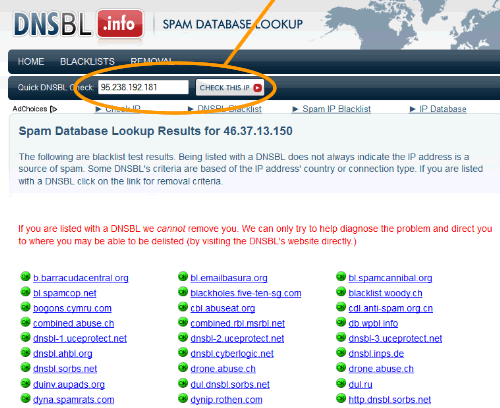Open the db.wpbl.info link
The width and height of the screenshot is (500, 408).
click(373, 323)
